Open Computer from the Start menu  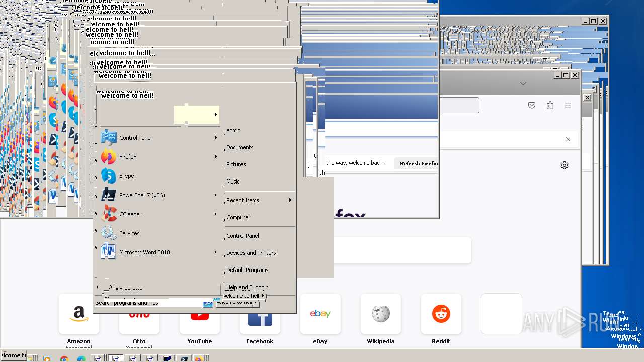(x=238, y=217)
